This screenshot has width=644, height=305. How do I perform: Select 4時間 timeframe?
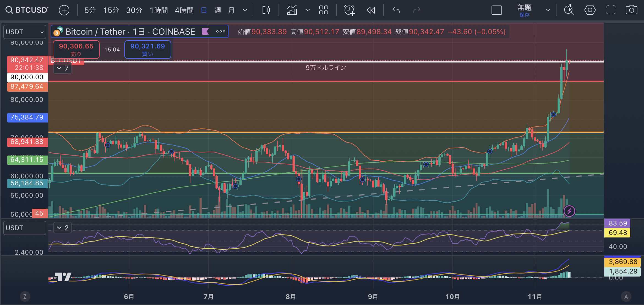point(184,10)
